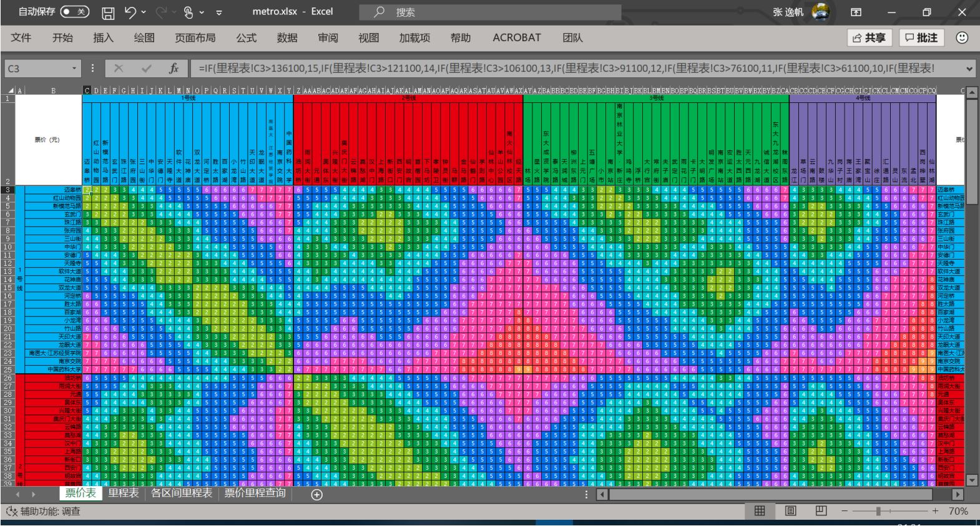980x526 pixels.
Task: Open the 文件 menu tab
Action: pyautogui.click(x=21, y=38)
